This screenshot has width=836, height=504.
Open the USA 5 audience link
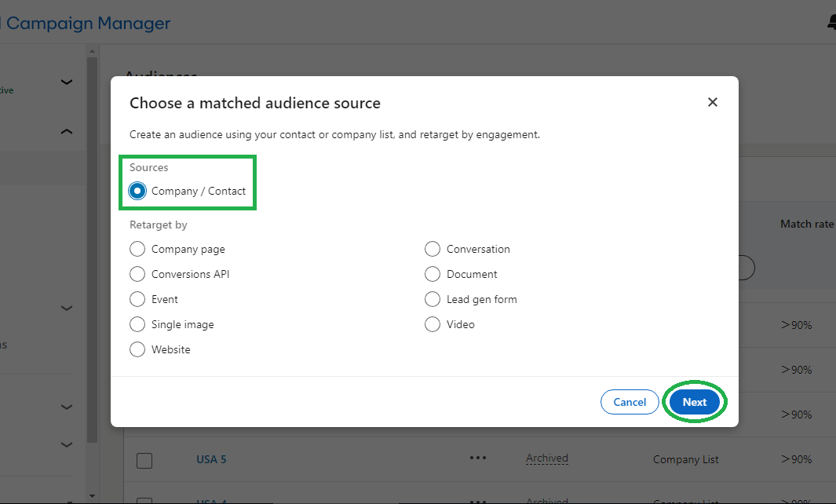click(x=211, y=459)
